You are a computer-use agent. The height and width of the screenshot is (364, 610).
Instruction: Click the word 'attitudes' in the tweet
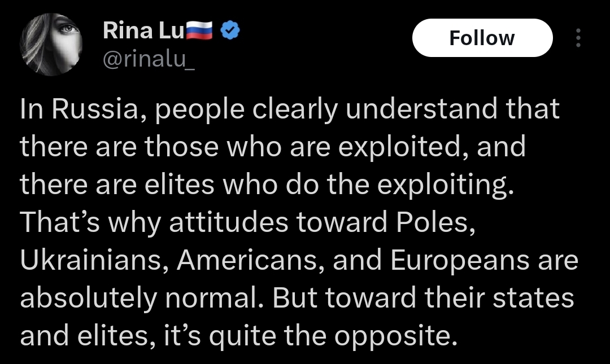[229, 222]
